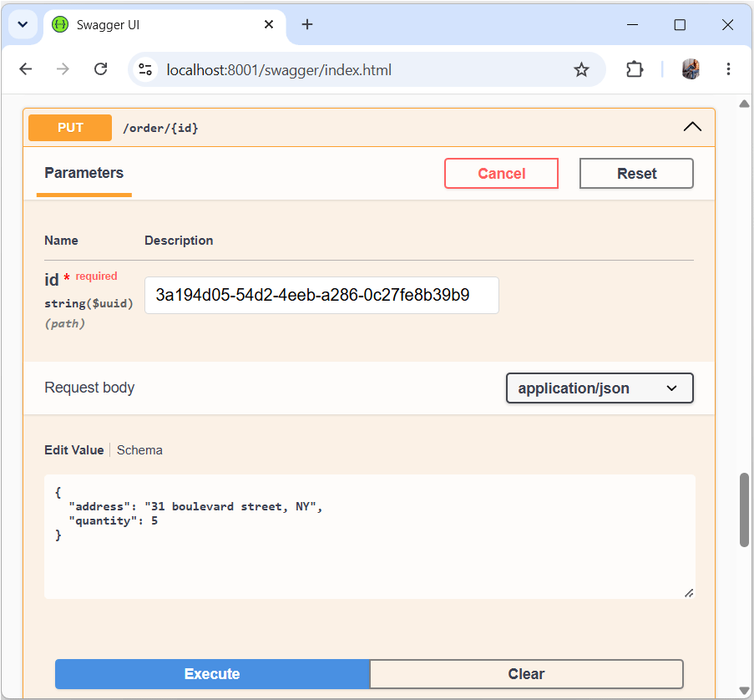Bookmark this page with the star icon
The image size is (754, 700).
[x=581, y=70]
